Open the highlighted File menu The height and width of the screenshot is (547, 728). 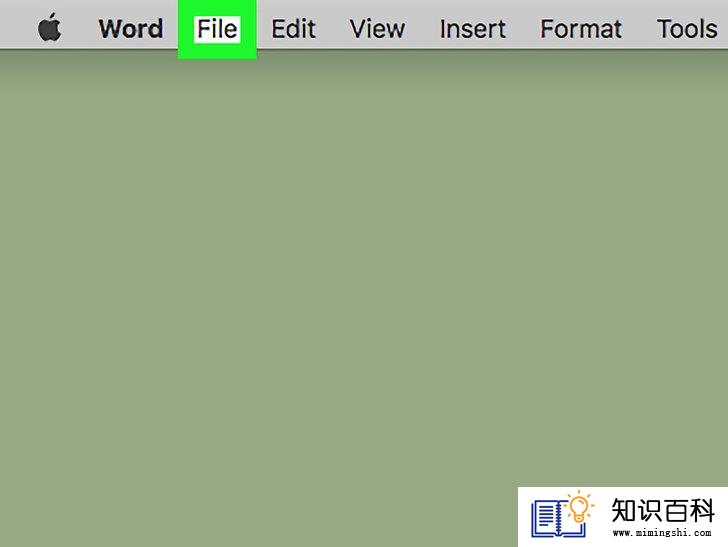point(217,29)
